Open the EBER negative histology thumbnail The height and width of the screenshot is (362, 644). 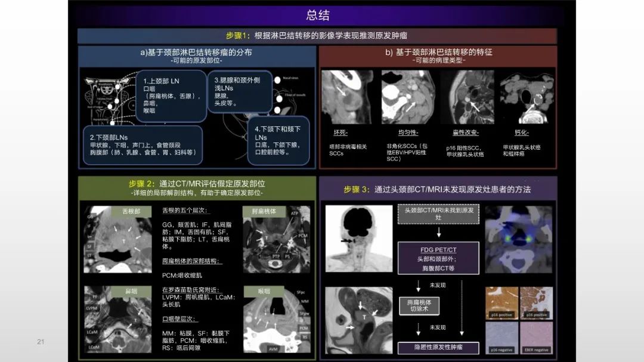pos(537,338)
